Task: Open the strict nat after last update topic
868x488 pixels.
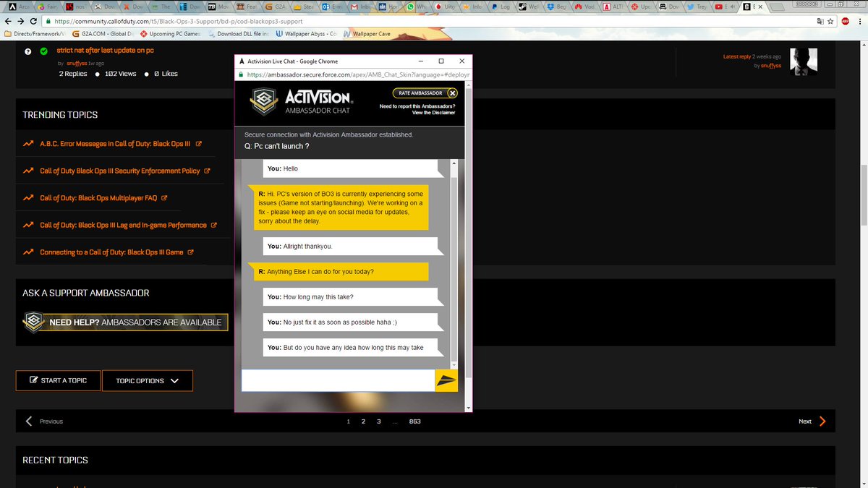Action: tap(106, 51)
